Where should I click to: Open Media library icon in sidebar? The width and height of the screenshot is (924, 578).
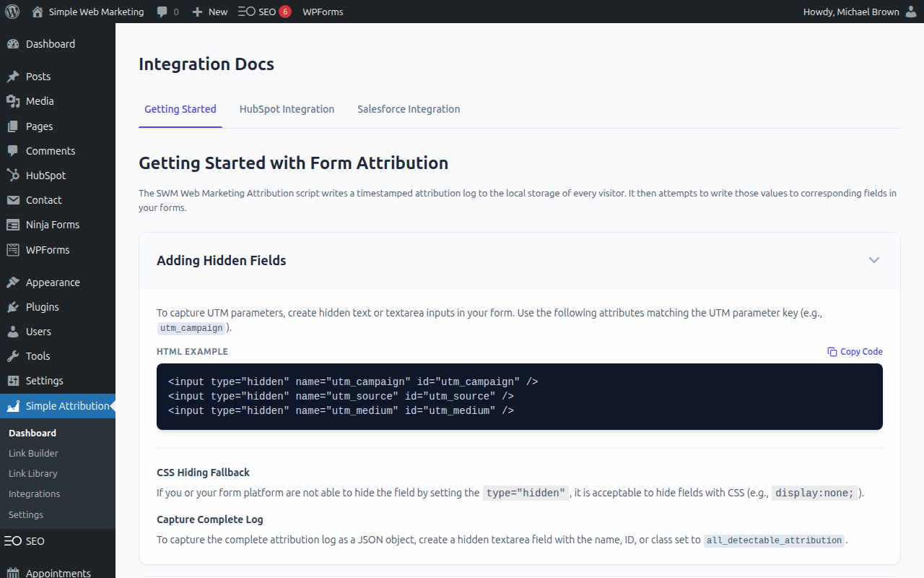[x=13, y=101]
